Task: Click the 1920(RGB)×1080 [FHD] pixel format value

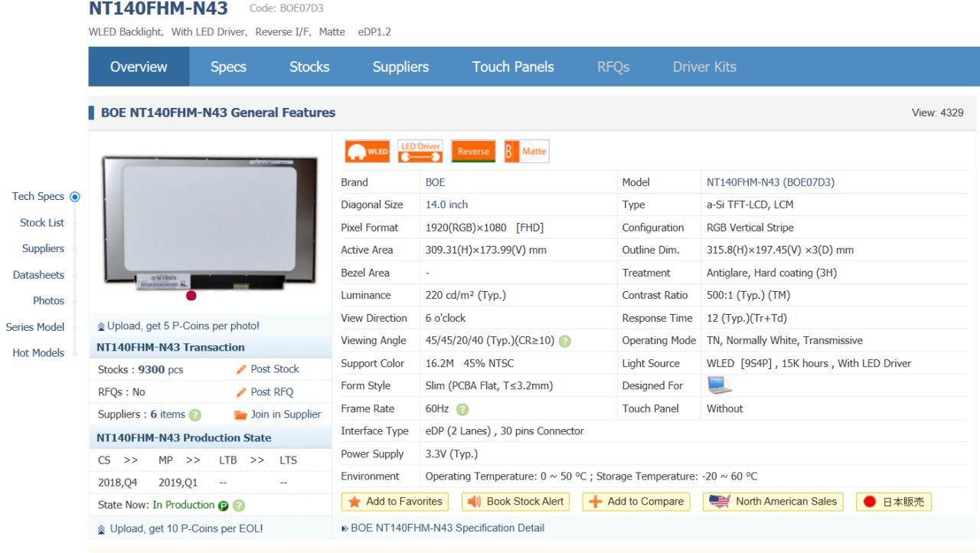Action: coord(485,227)
